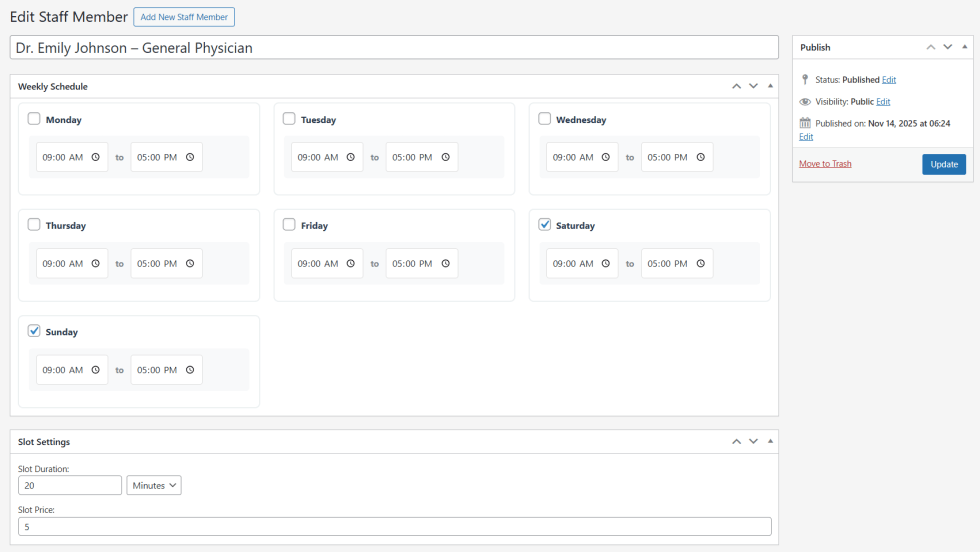980x552 pixels.
Task: Move Slot Settings panel up
Action: coord(737,441)
